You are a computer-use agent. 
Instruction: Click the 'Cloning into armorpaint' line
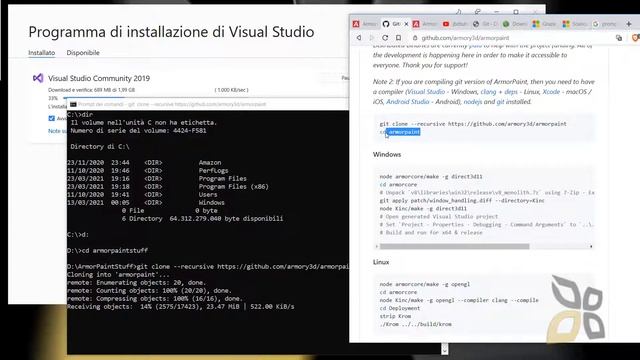click(119, 275)
